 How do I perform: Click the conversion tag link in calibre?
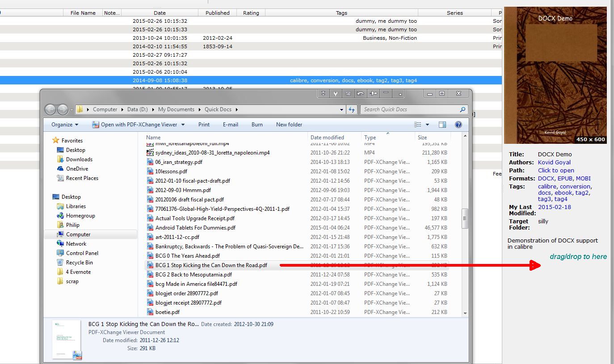[576, 186]
